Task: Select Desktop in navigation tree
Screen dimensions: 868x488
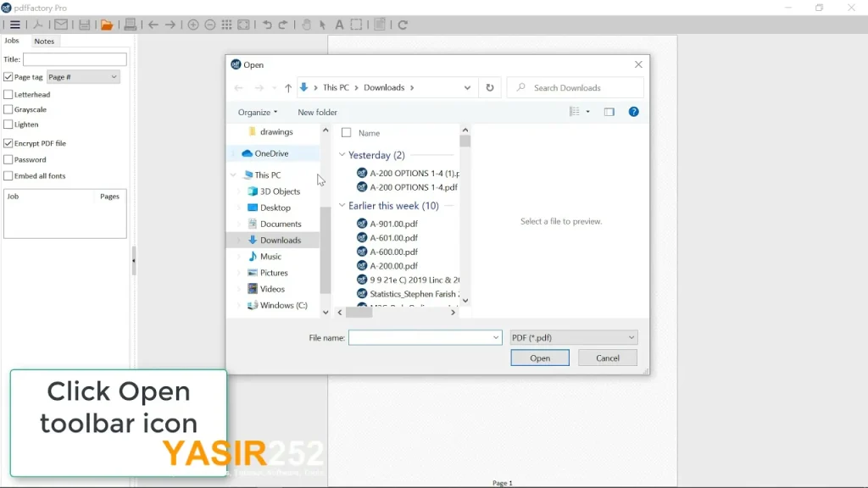Action: 275,208
